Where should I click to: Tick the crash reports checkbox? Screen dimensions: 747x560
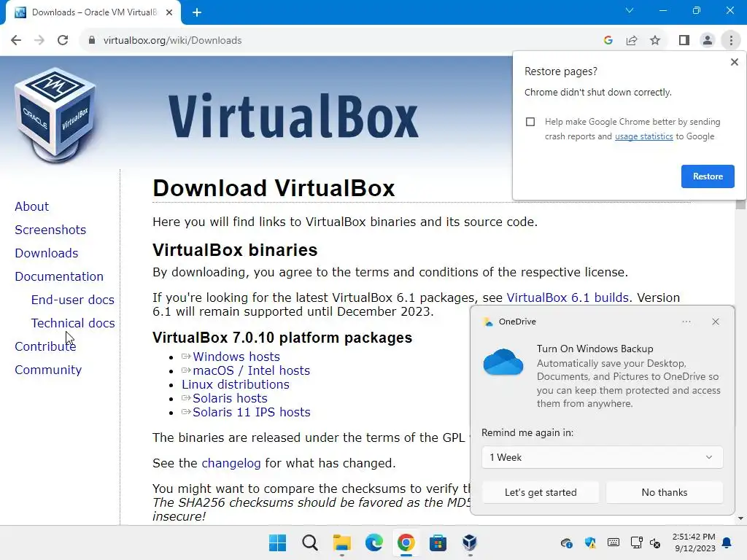pos(530,122)
